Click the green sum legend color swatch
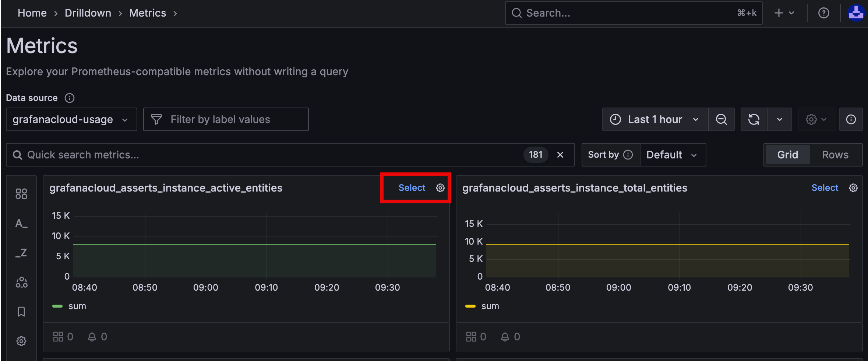This screenshot has width=868, height=361. click(x=57, y=306)
